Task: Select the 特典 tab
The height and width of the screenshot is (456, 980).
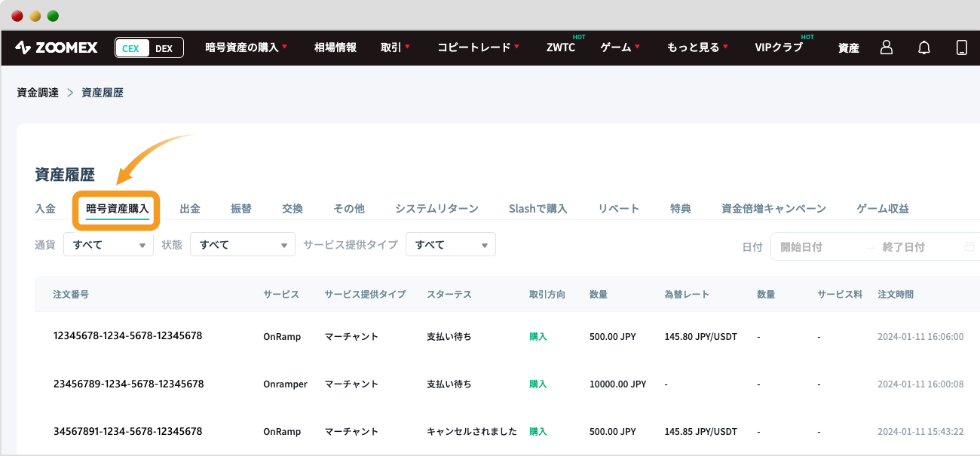Action: (681, 209)
